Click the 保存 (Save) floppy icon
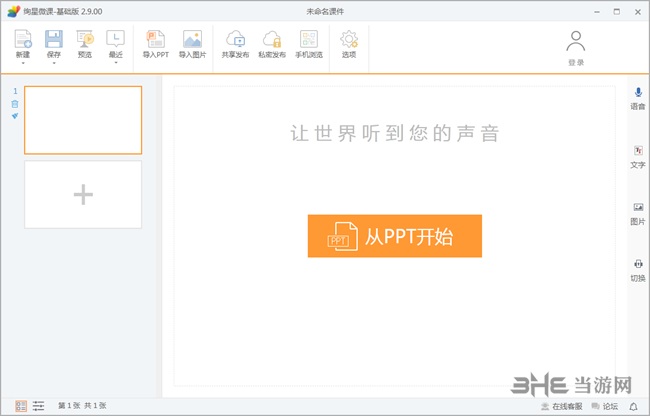 pos(54,39)
